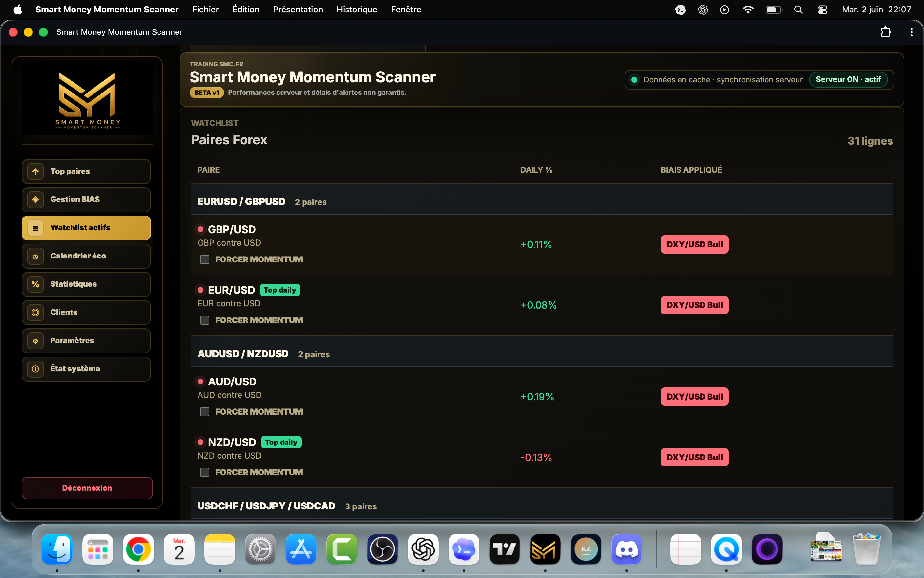Screen dimensions: 924x578
Task: Click the Wi-Fi status icon
Action: [748, 10]
